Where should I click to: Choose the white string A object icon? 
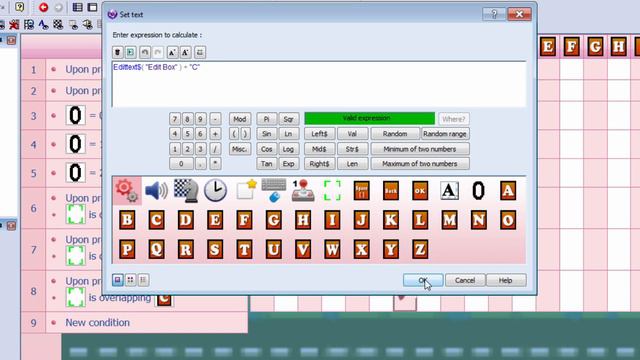click(449, 191)
